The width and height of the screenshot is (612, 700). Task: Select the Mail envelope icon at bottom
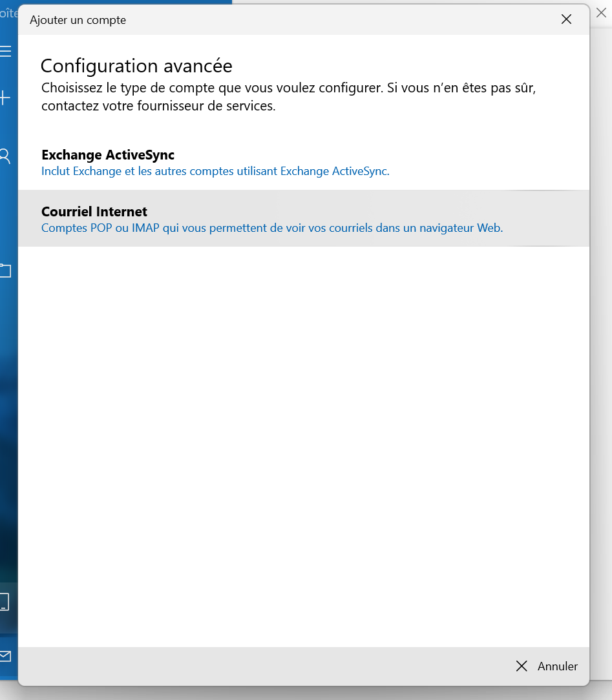pyautogui.click(x=5, y=657)
